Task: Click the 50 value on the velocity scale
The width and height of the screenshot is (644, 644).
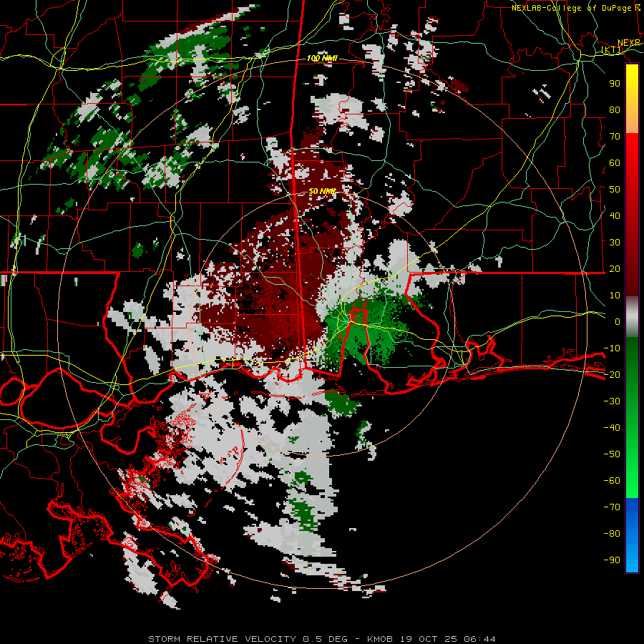Action: point(615,190)
